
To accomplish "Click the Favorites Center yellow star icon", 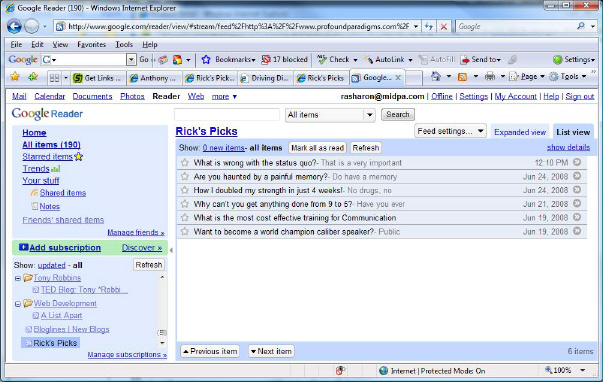I will point(15,77).
